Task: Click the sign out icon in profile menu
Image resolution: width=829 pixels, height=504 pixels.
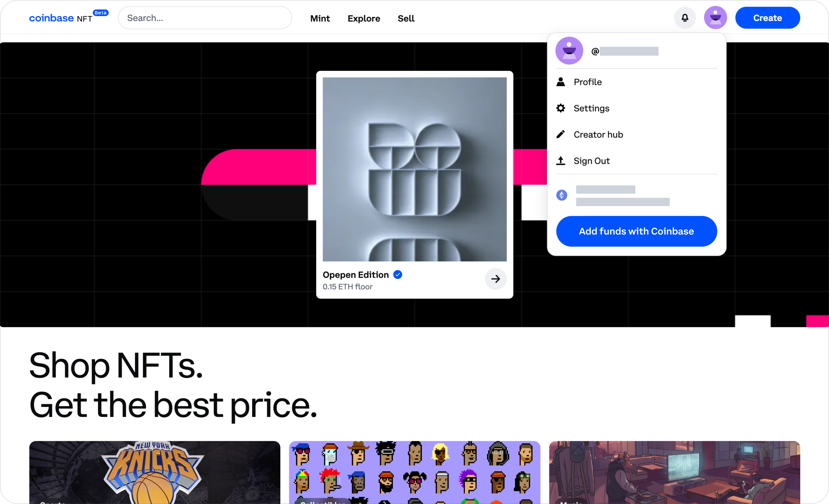Action: tap(561, 160)
